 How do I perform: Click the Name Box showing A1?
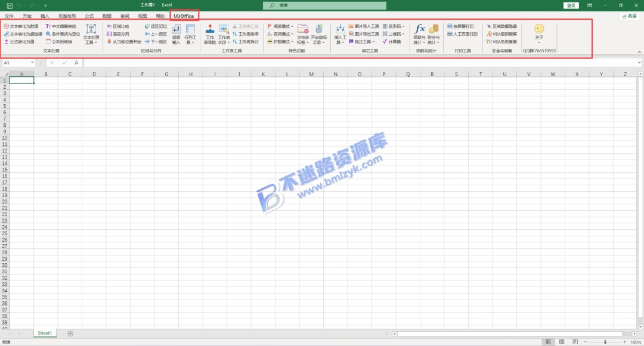tap(18, 63)
